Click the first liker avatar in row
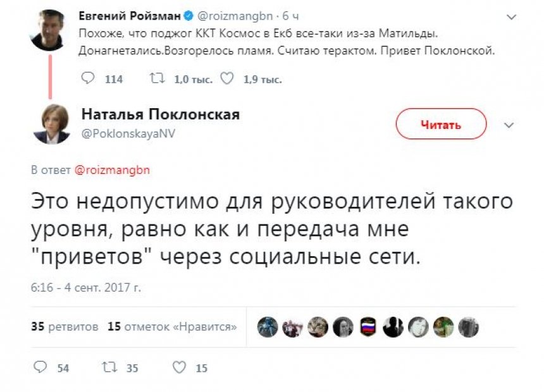The width and height of the screenshot is (544, 392). pyautogui.click(x=268, y=327)
